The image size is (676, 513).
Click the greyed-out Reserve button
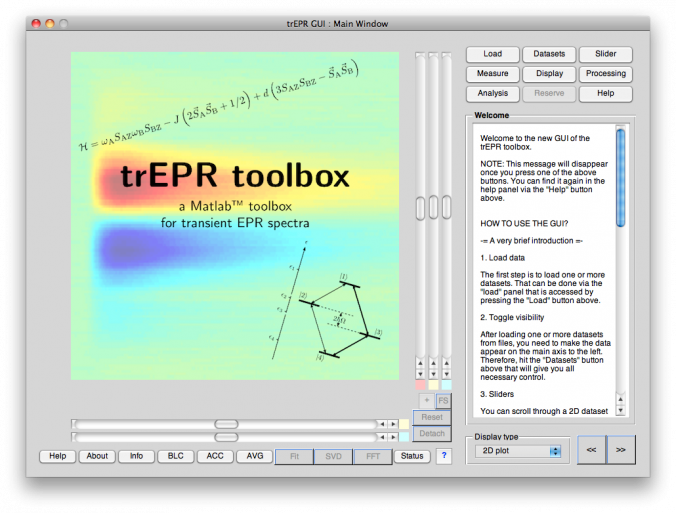(x=549, y=94)
